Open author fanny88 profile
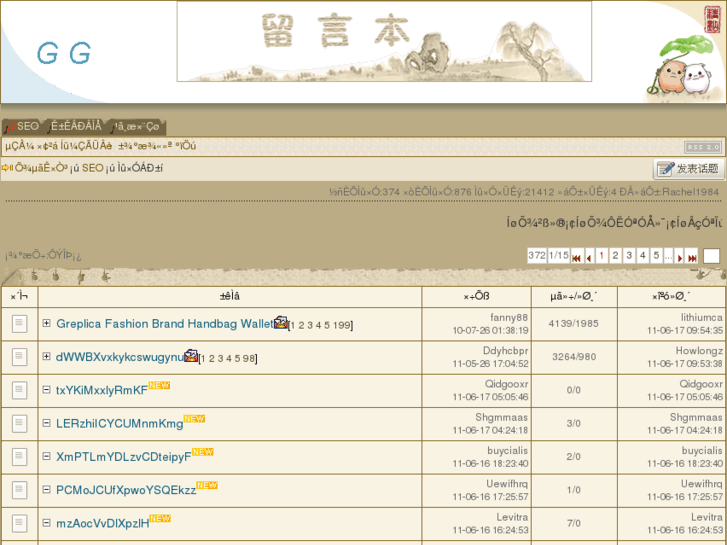Image resolution: width=727 pixels, height=545 pixels. 509,318
